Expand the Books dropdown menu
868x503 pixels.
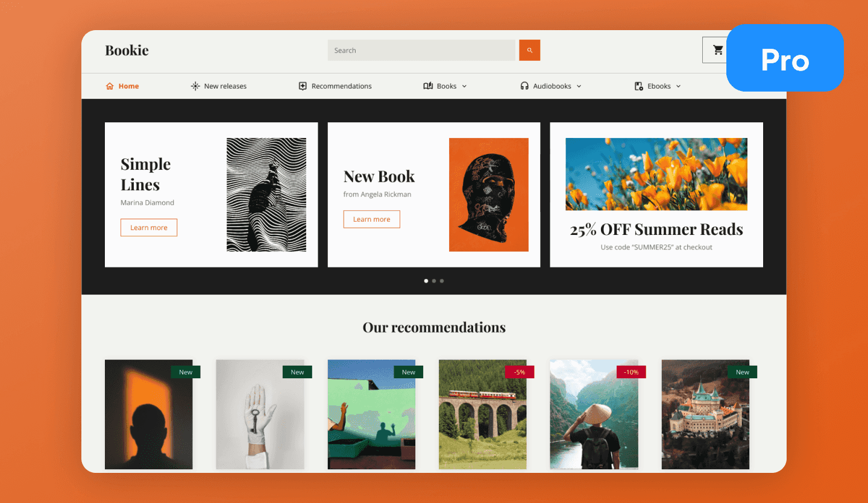coord(465,86)
